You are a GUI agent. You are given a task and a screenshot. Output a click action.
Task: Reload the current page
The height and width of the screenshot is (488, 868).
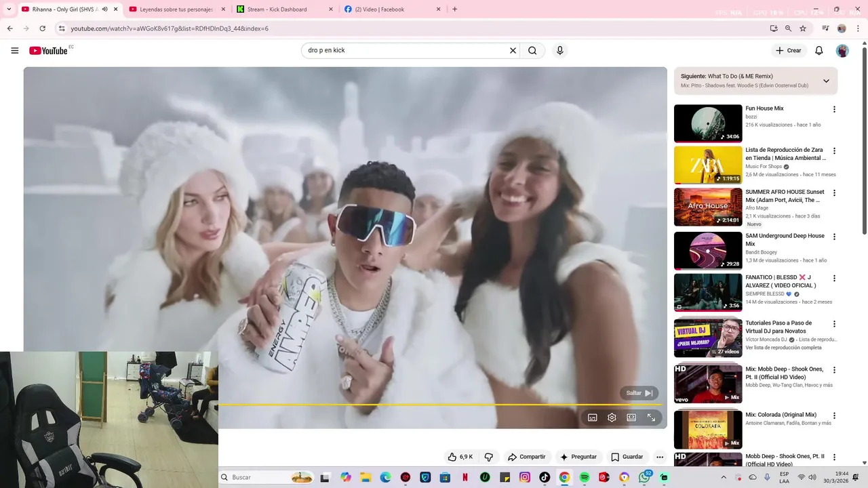(42, 28)
